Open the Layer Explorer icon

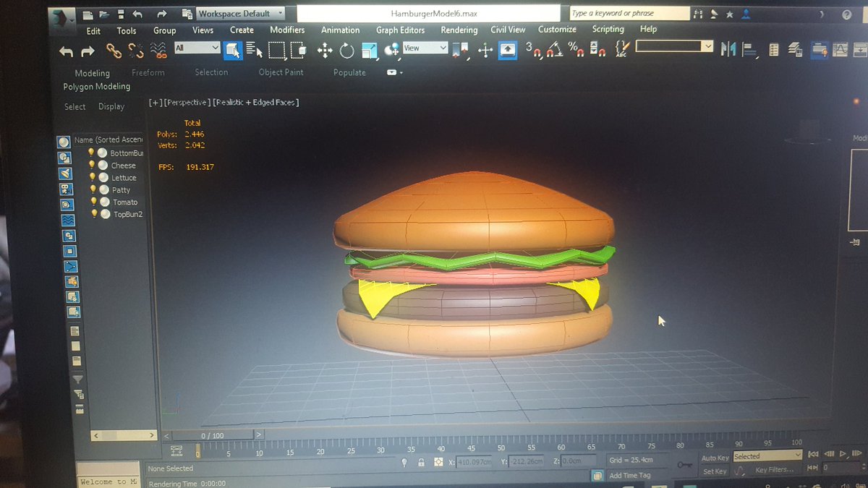(x=796, y=49)
